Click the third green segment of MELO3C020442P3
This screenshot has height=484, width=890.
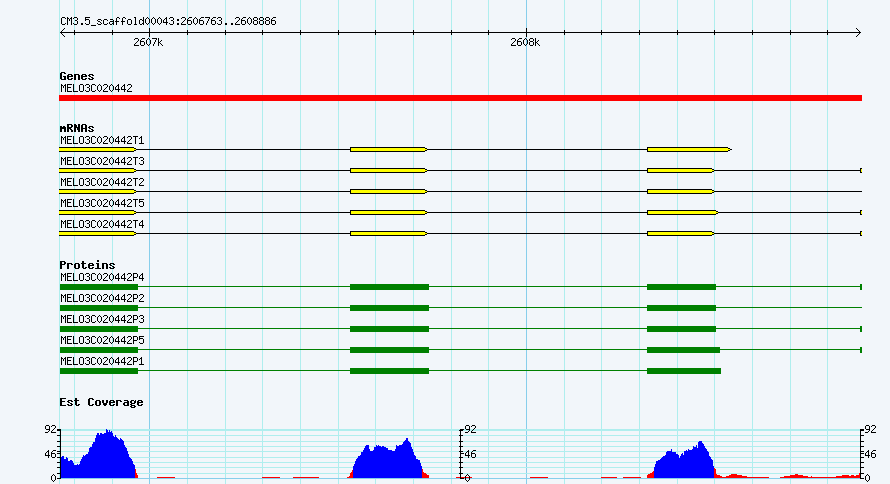coord(681,329)
